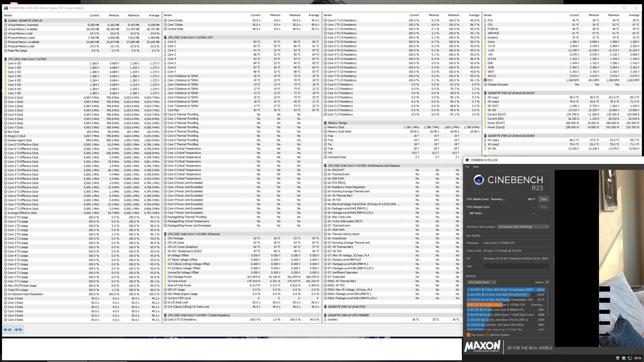Viewport: 644px width, 362px height.
Task: Select the Command Rate row
Action: point(393,157)
